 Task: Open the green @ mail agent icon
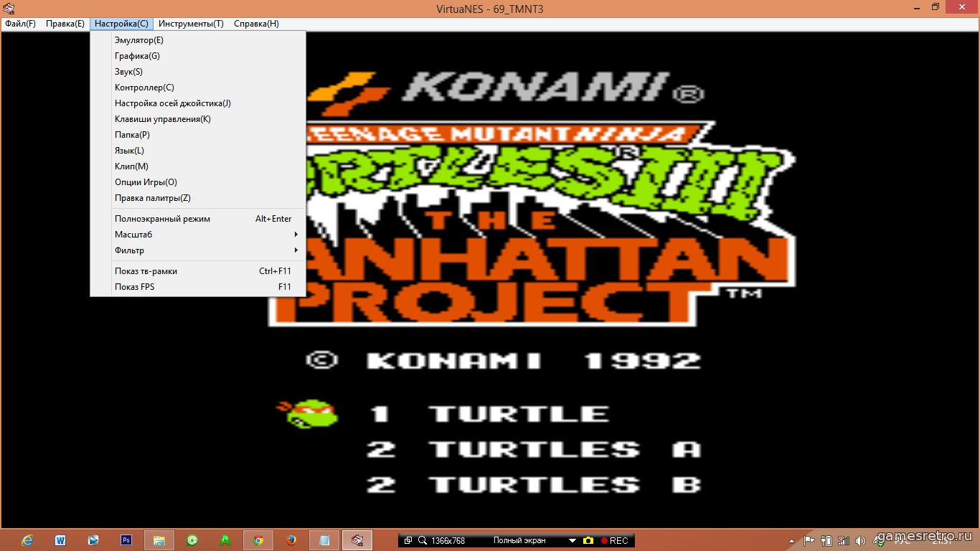coord(192,540)
